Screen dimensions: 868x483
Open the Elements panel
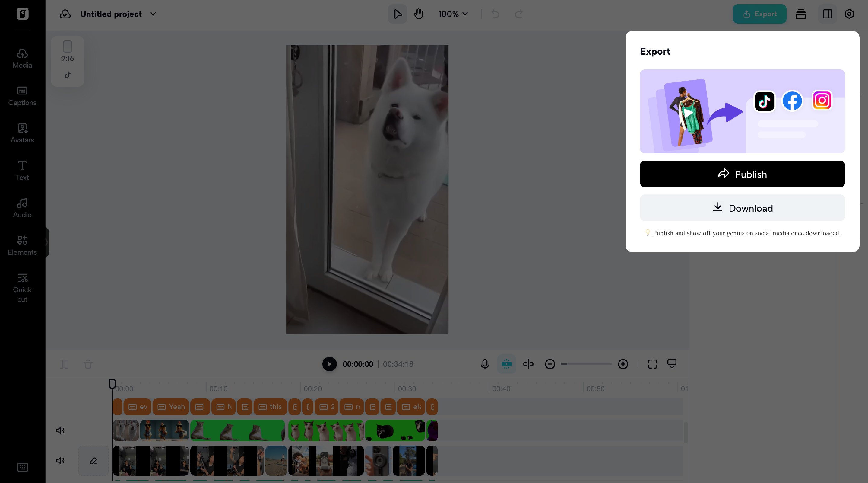click(22, 245)
